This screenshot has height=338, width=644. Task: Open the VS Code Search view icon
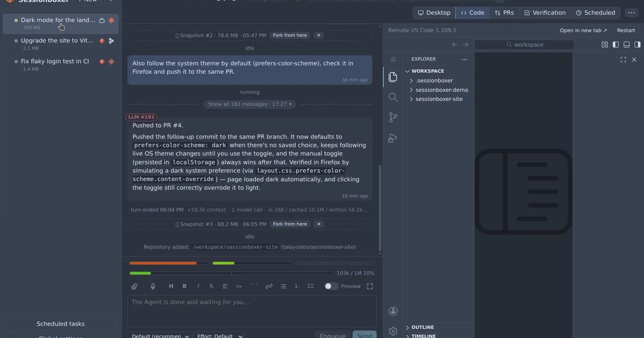click(x=393, y=97)
